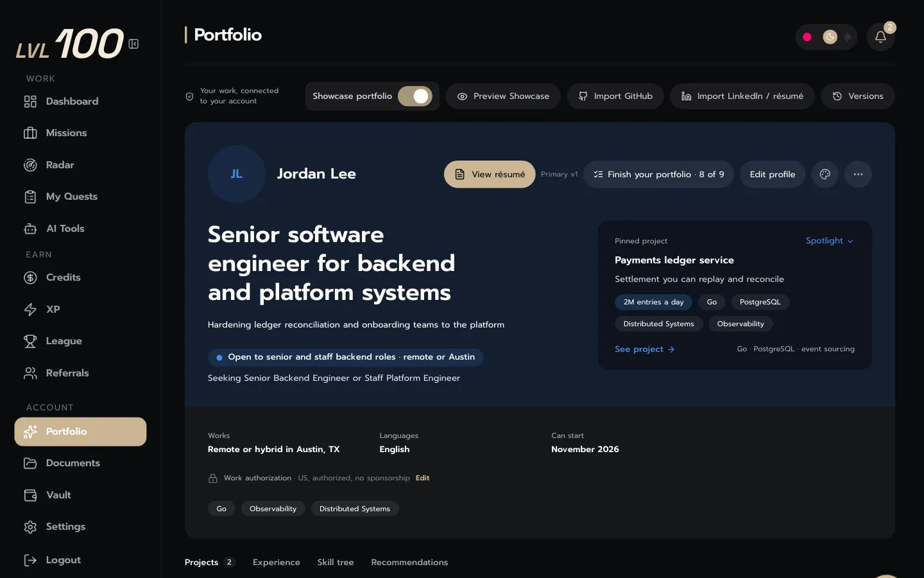Click the 2M entries a day chip

[653, 302]
